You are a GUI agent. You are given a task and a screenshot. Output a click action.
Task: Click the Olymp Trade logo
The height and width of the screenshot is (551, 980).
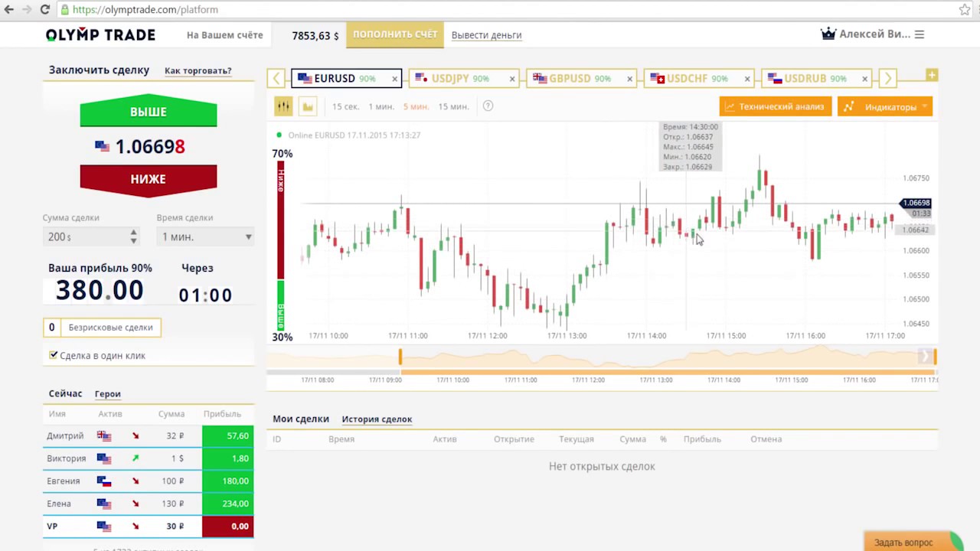(x=100, y=34)
